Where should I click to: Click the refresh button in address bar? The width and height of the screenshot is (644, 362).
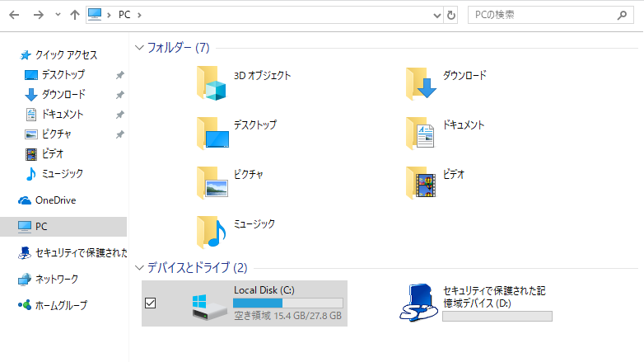pyautogui.click(x=451, y=15)
